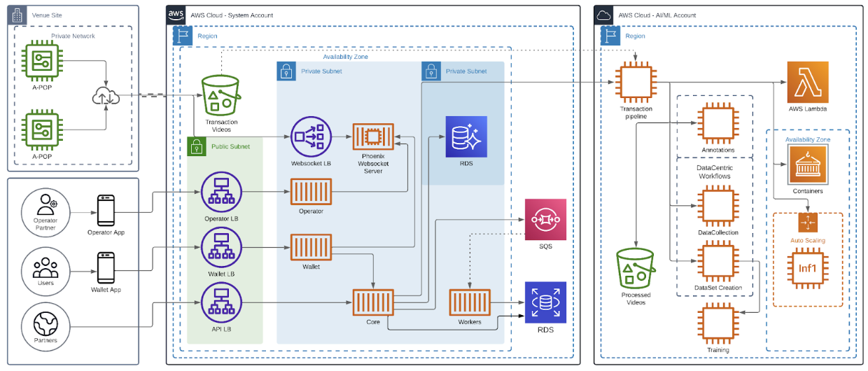
Task: Click the AWS Lambda icon
Action: click(x=807, y=82)
